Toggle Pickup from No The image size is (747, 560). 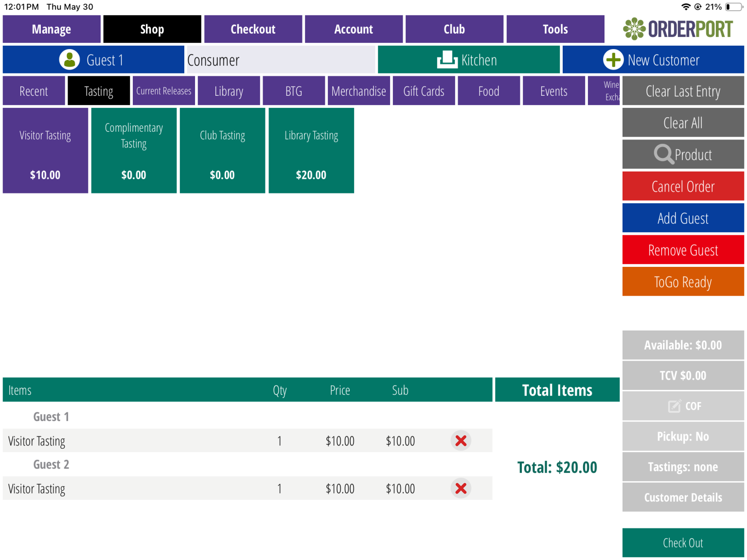click(x=683, y=436)
